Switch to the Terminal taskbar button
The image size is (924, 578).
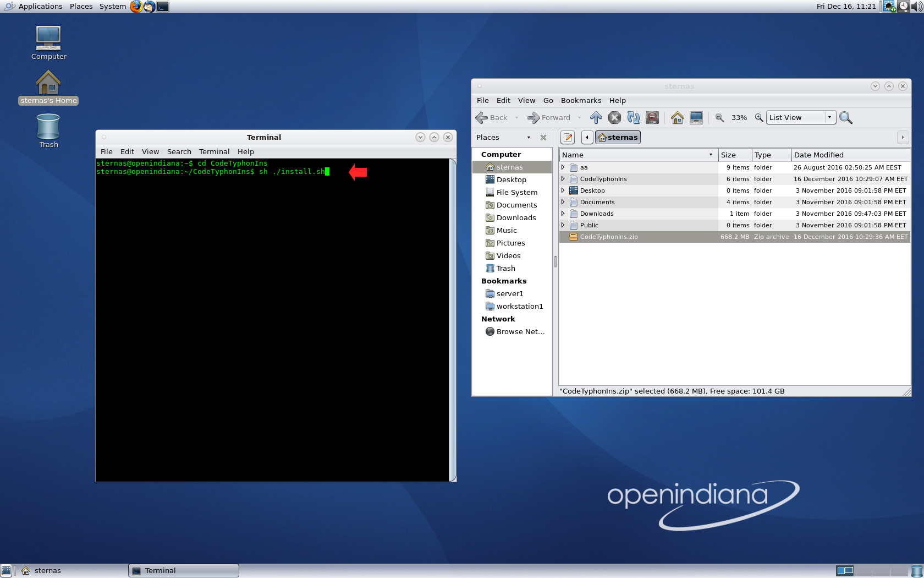[x=184, y=571]
